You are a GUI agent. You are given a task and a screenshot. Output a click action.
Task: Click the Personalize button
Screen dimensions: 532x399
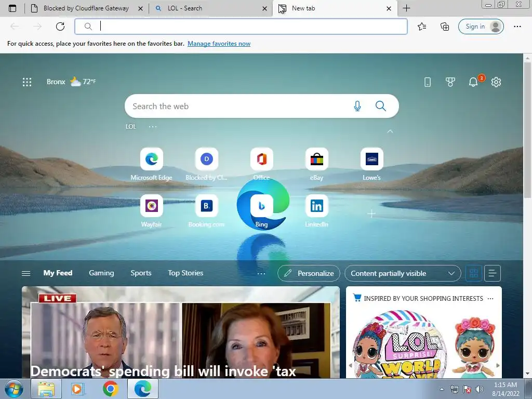(x=309, y=273)
